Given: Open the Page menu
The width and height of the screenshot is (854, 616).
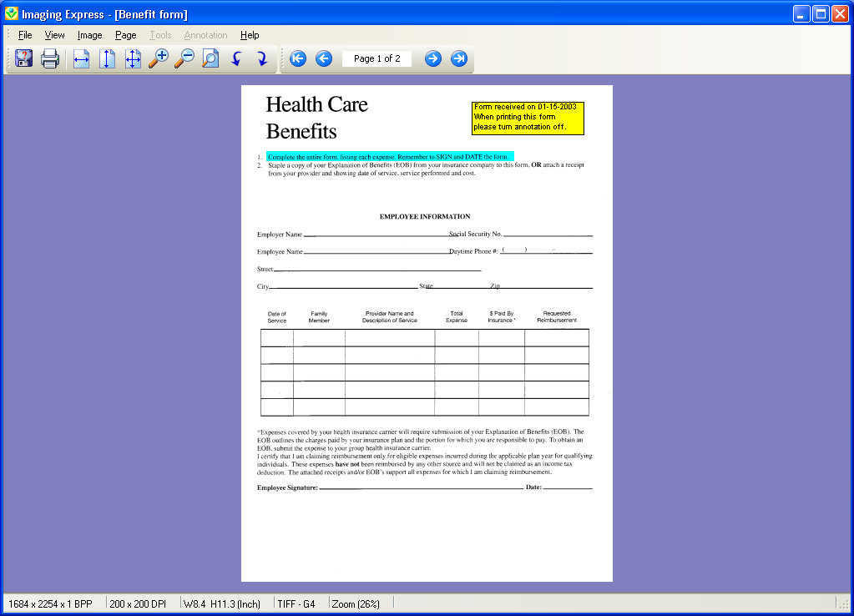Looking at the screenshot, I should [126, 35].
